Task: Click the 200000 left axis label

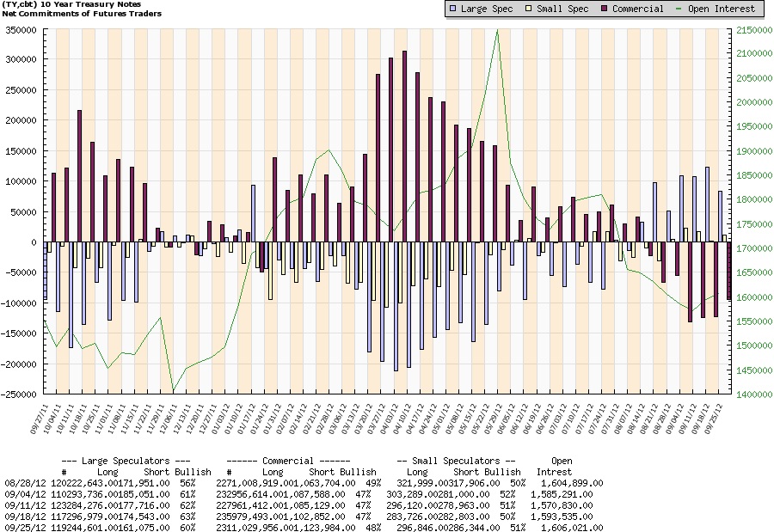Action: click(x=21, y=120)
